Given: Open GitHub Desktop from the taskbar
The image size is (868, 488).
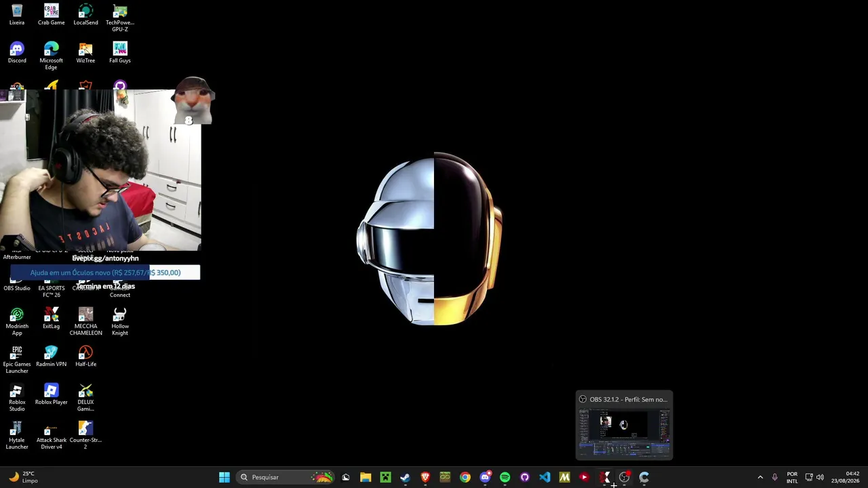Looking at the screenshot, I should [524, 477].
